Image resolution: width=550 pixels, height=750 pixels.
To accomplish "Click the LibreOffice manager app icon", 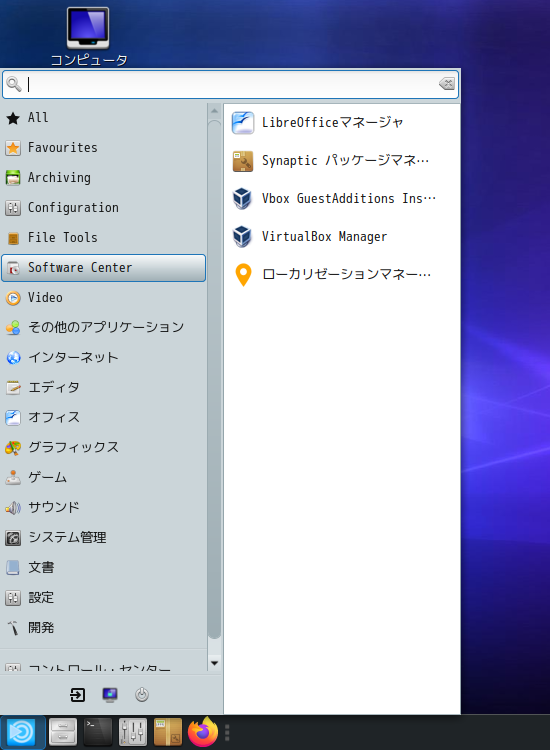I will tap(243, 123).
